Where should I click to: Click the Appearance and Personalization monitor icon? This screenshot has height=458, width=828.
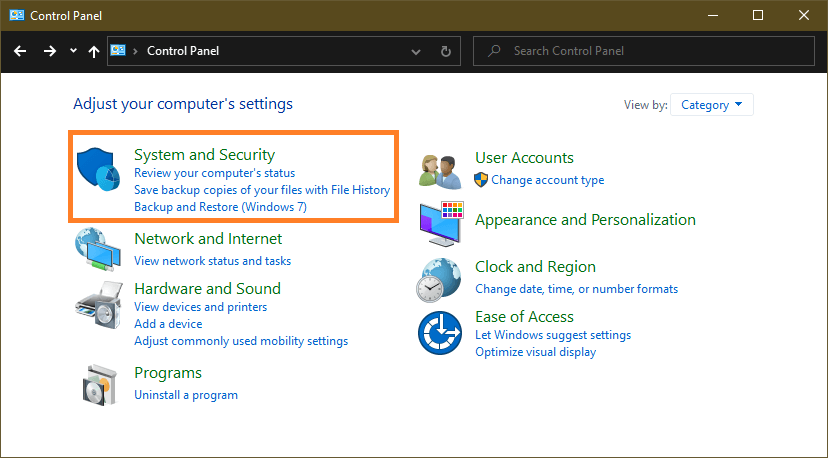tap(440, 223)
